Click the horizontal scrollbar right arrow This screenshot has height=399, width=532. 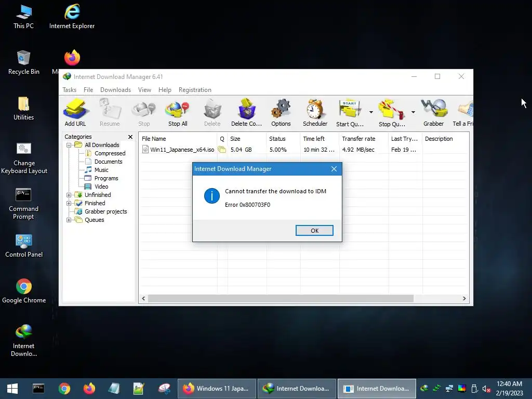click(464, 299)
